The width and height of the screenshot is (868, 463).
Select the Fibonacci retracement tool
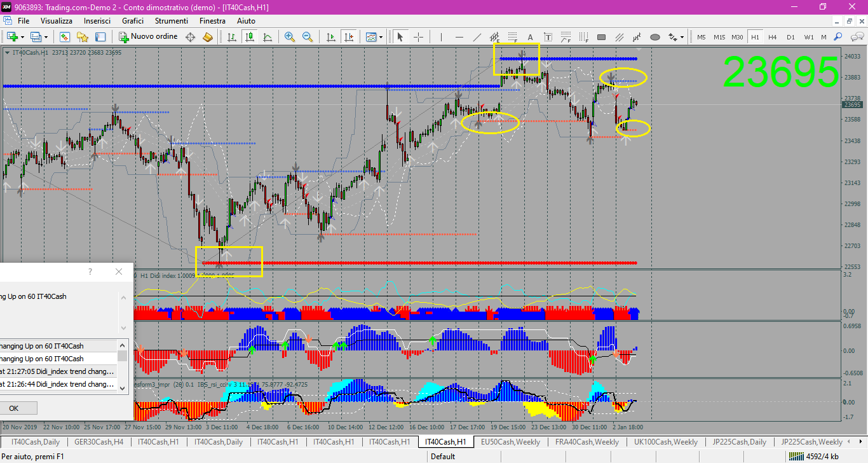click(x=513, y=37)
